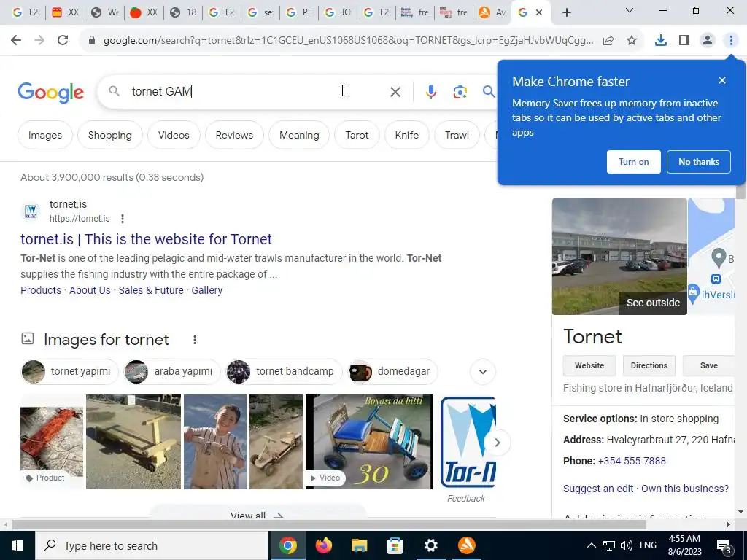747x560 pixels.
Task: Select the Knife filter chip
Action: coord(407,135)
